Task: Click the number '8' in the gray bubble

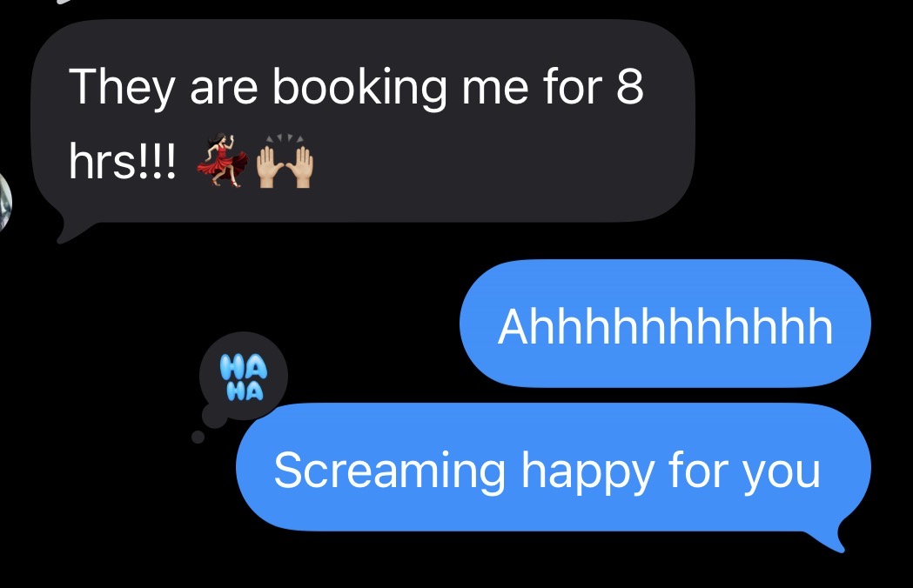Action: 629,87
